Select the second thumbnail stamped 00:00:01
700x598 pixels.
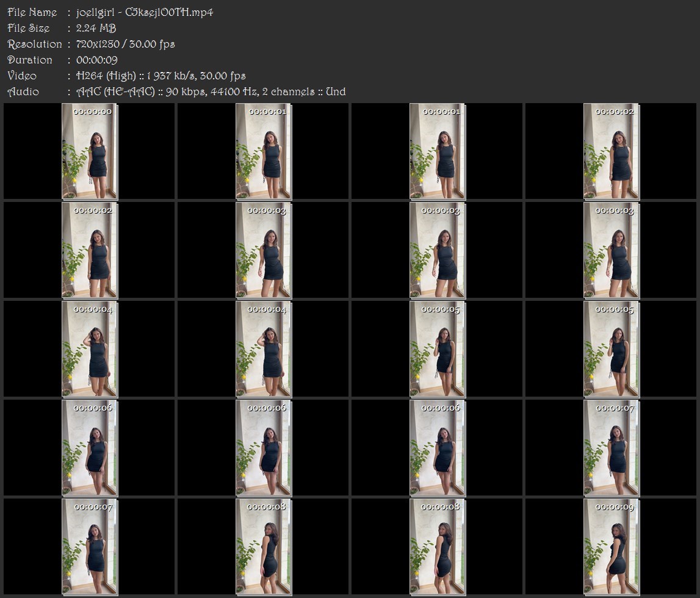coord(438,151)
